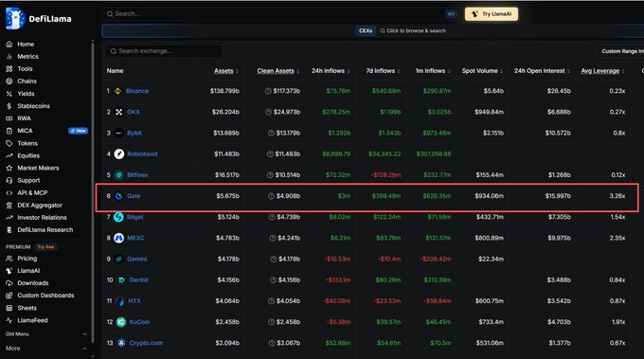Click the 'Click to browse & search' field

[x=413, y=31]
